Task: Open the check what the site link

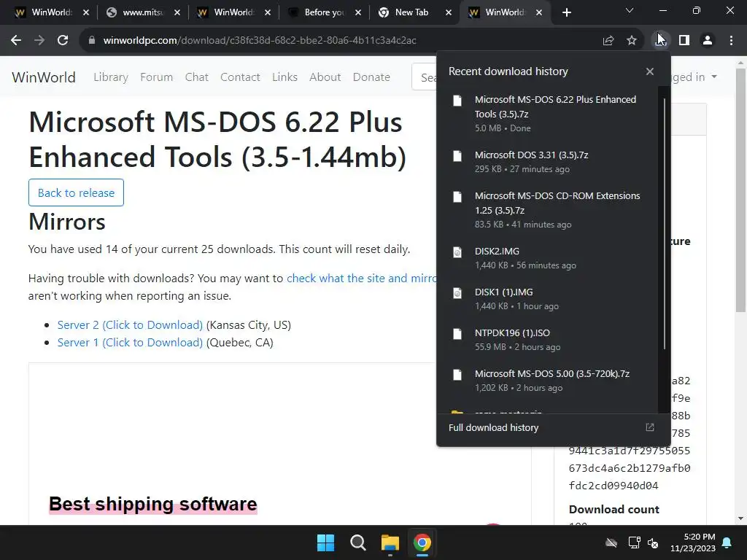Action: (x=362, y=278)
